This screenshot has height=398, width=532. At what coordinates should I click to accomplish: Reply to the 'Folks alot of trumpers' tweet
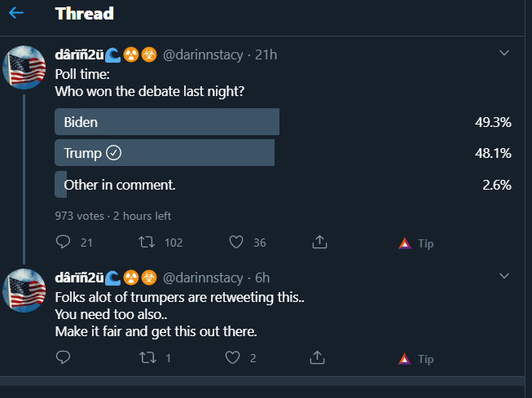(x=63, y=357)
